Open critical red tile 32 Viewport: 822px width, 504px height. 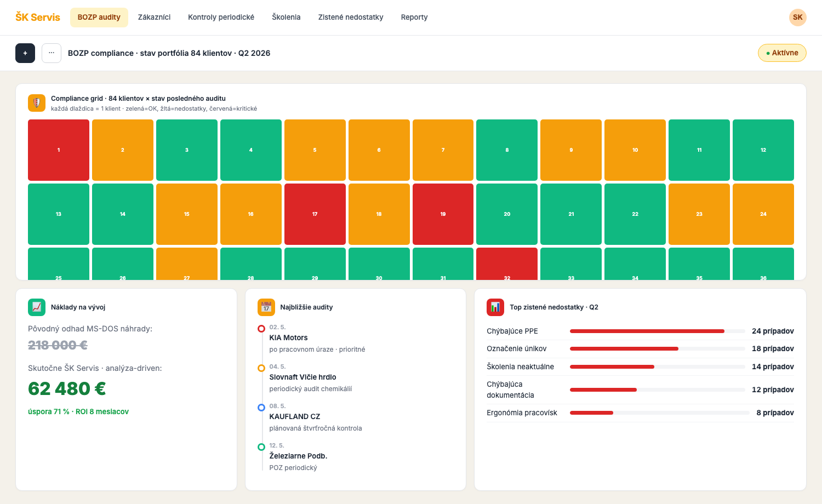click(x=507, y=264)
